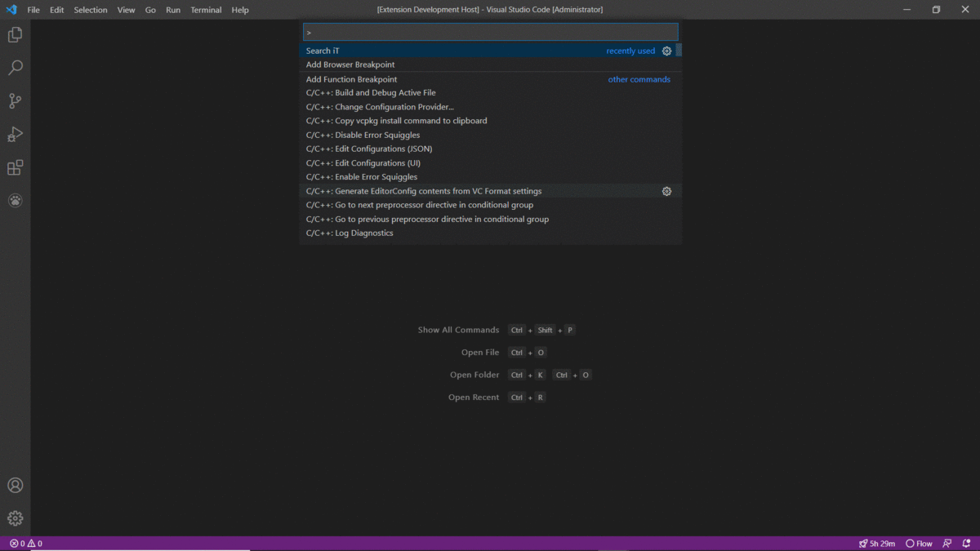Open the Source Control view
Viewport: 980px width, 551px height.
coord(15,101)
